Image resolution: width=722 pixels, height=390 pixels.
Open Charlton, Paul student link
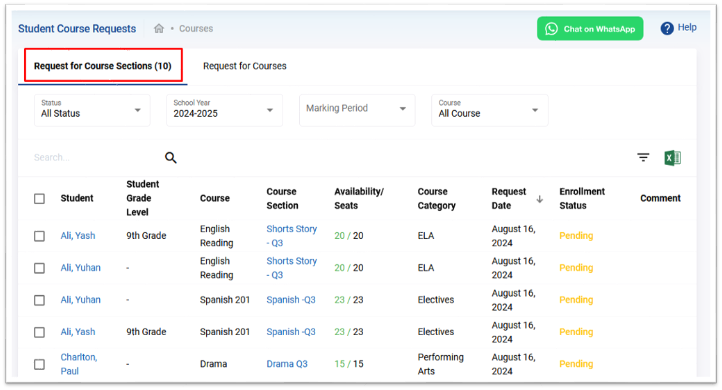tap(79, 364)
